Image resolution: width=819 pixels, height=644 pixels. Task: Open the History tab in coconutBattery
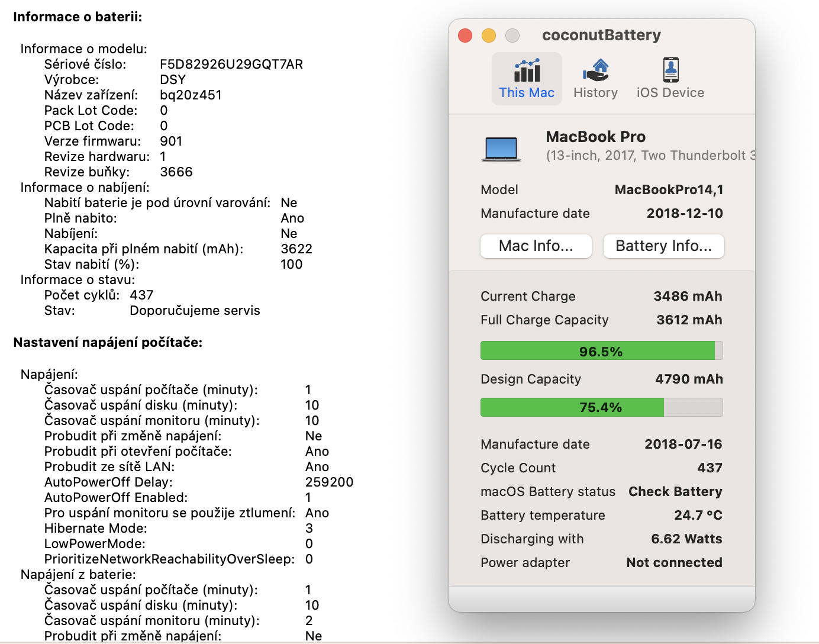pyautogui.click(x=595, y=79)
